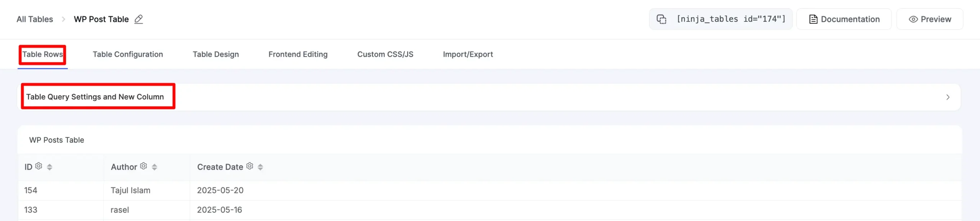Sort the table by the ID column arrows
Image resolution: width=980 pixels, height=221 pixels.
[49, 167]
